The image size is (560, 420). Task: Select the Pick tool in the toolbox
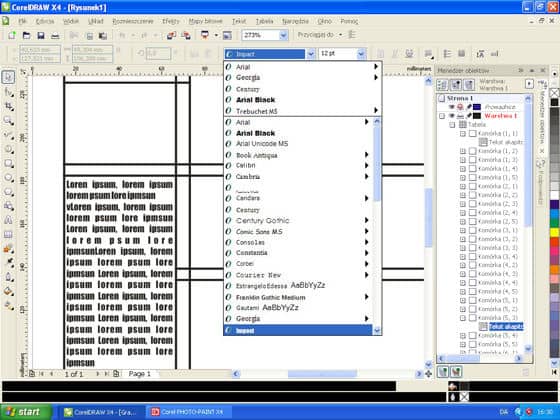pyautogui.click(x=8, y=77)
